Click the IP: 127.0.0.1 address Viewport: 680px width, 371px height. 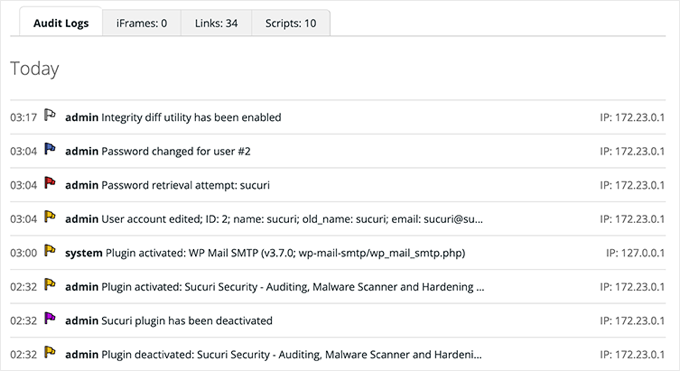(635, 253)
